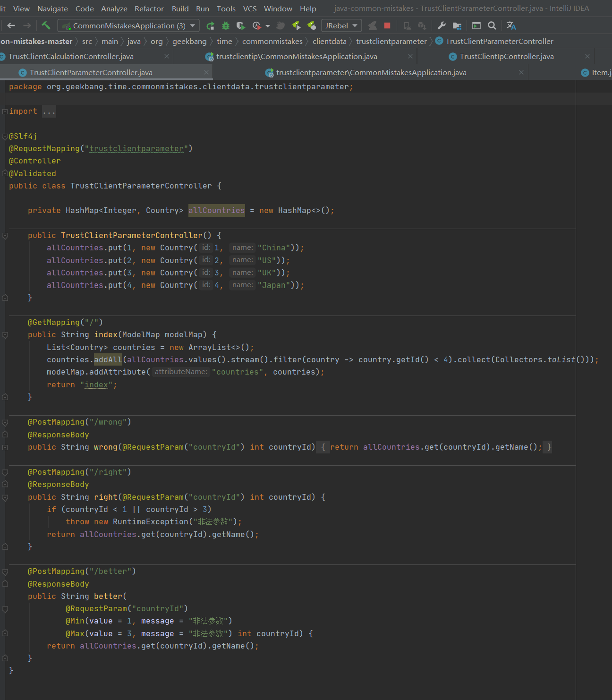Screen dimensions: 612x700
Task: Open the profiler options dropdown arrow
Action: point(268,26)
